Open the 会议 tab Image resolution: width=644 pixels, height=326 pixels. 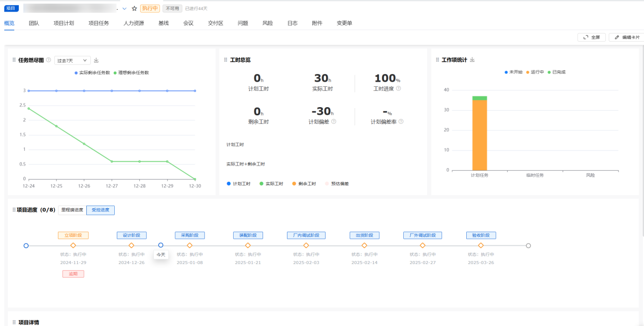188,23
